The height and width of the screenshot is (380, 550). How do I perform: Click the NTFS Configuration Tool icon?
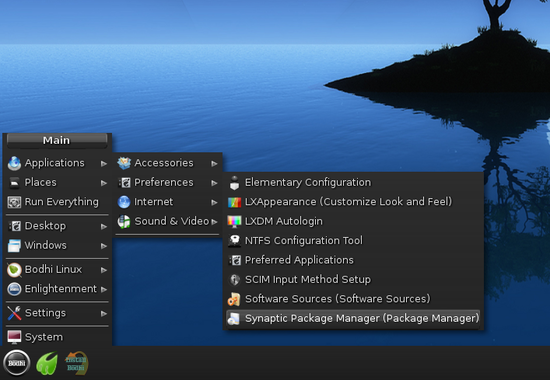point(234,241)
